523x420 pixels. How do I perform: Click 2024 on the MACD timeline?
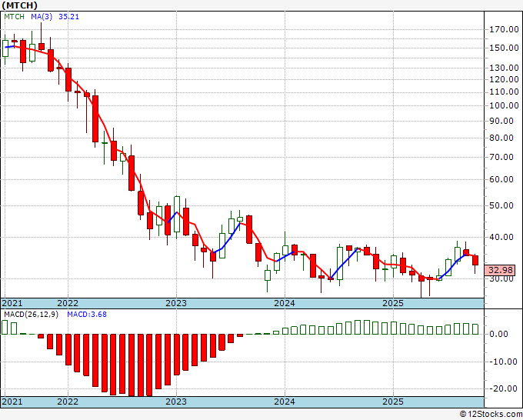(x=285, y=402)
